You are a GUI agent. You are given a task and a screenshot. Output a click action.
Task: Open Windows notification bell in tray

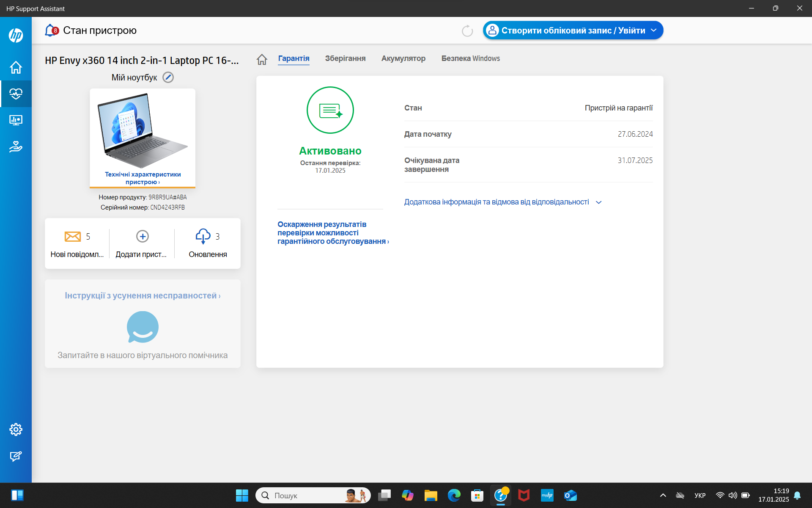click(x=797, y=495)
